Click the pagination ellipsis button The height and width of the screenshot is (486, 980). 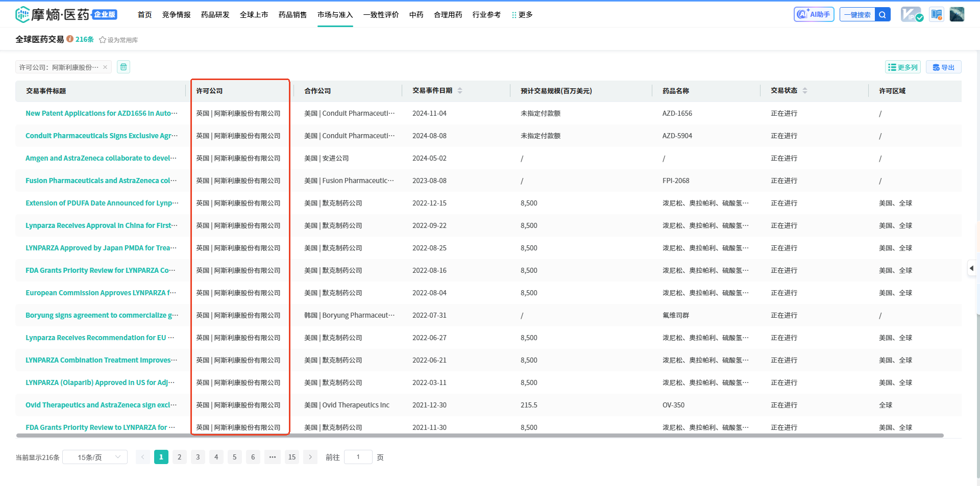tap(273, 457)
